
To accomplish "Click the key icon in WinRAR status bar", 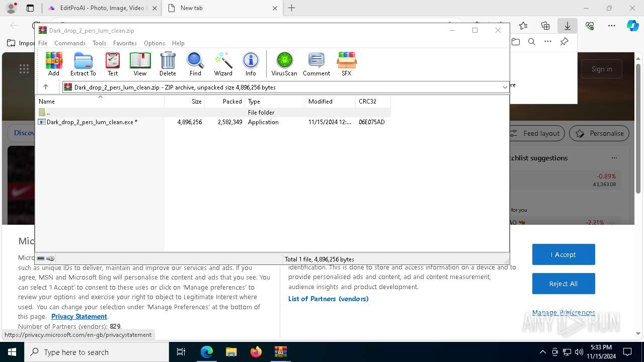I will [50, 258].
